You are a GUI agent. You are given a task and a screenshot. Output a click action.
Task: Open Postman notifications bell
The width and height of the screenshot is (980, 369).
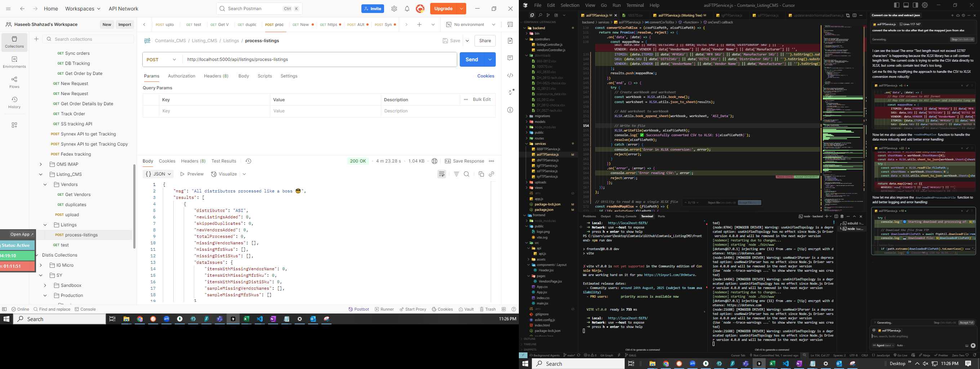407,9
